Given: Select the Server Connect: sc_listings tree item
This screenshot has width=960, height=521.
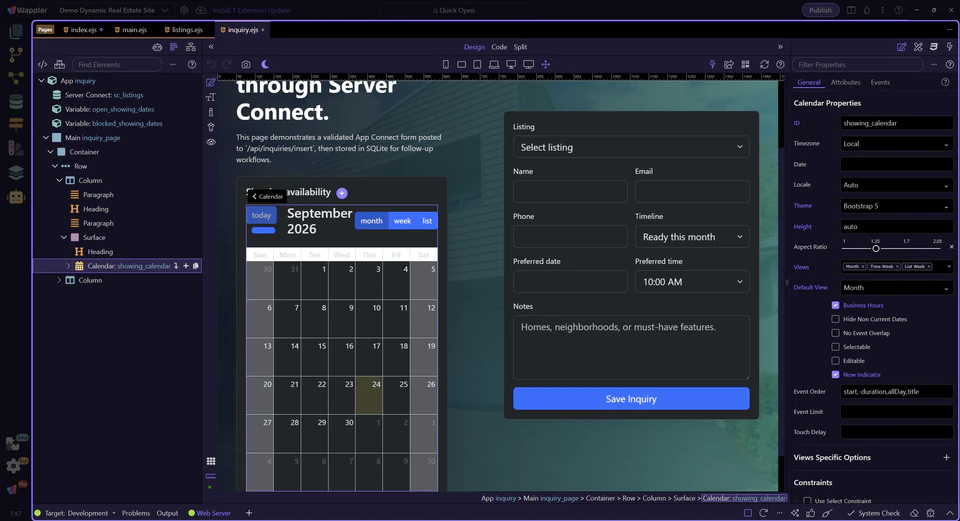Looking at the screenshot, I should coord(103,95).
